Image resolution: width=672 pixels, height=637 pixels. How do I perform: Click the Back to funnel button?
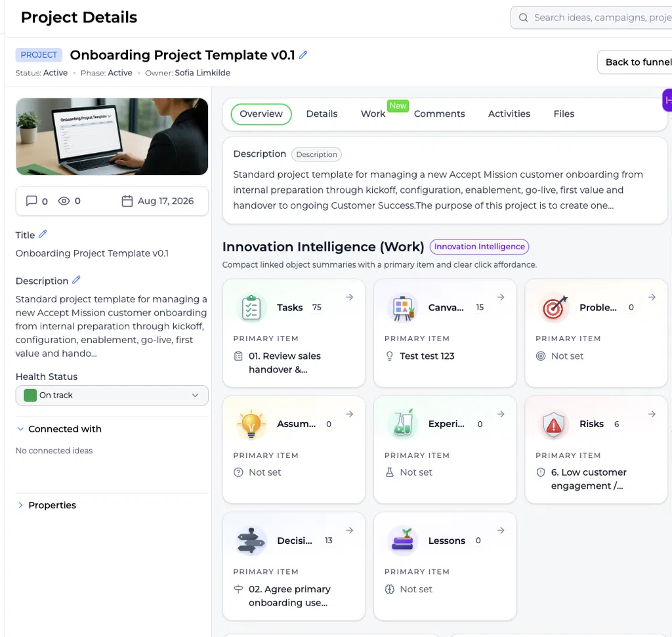coord(635,62)
